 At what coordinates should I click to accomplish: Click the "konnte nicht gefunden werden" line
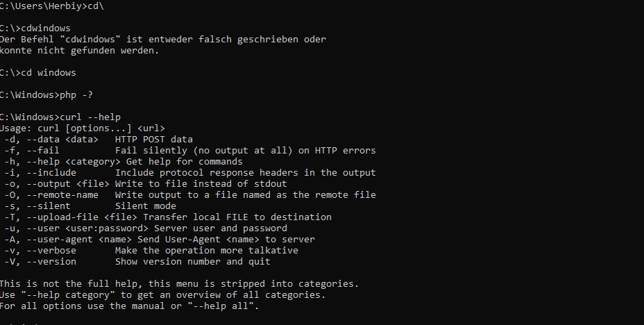pyautogui.click(x=79, y=50)
